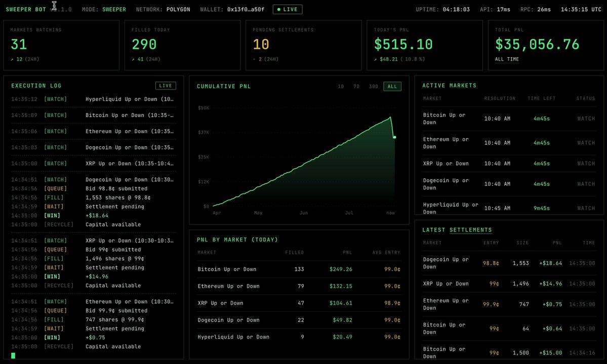Click the RPC 26ms latency readout

[x=536, y=9]
